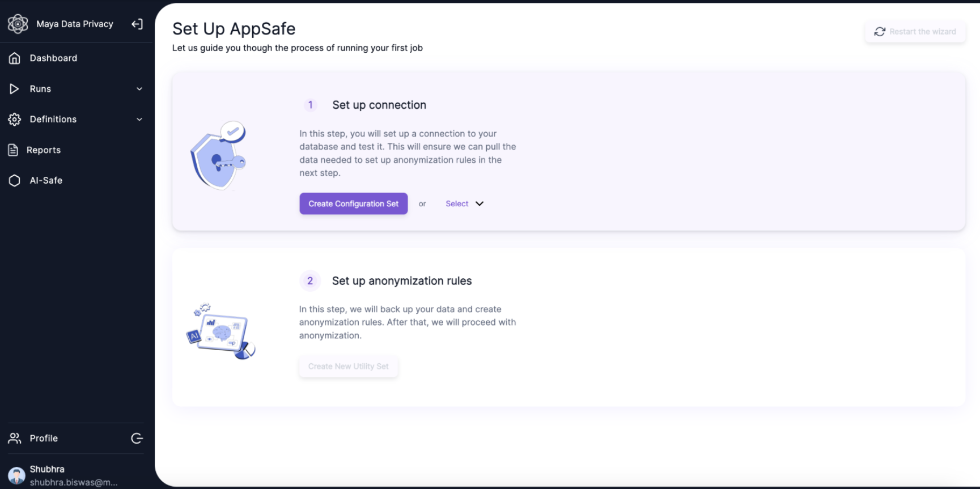
Task: Click the Profile people icon
Action: (15, 438)
